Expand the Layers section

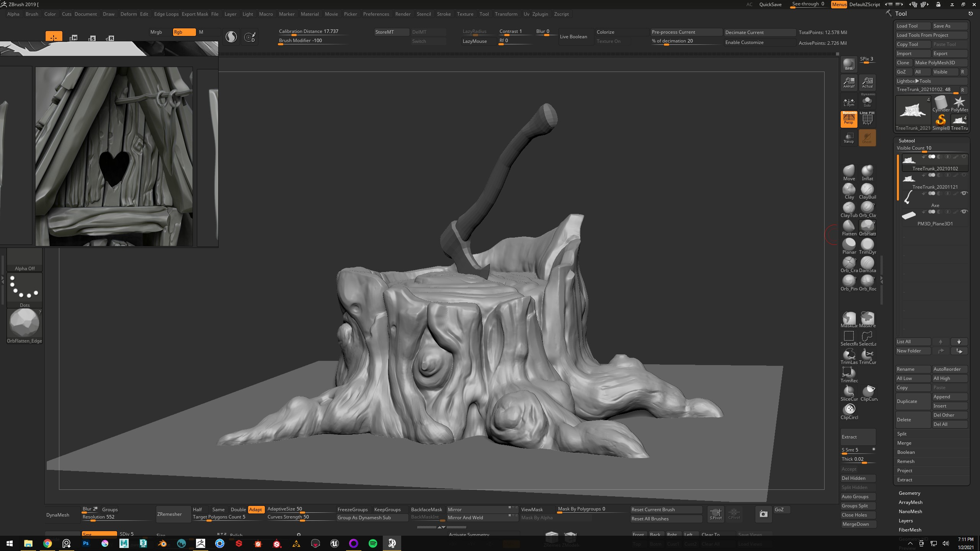pos(905,521)
